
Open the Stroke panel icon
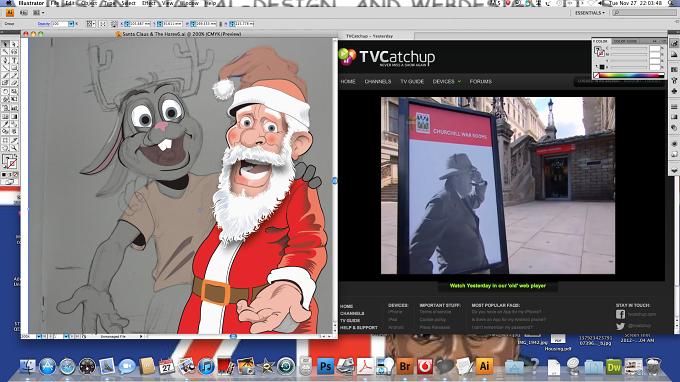click(674, 106)
